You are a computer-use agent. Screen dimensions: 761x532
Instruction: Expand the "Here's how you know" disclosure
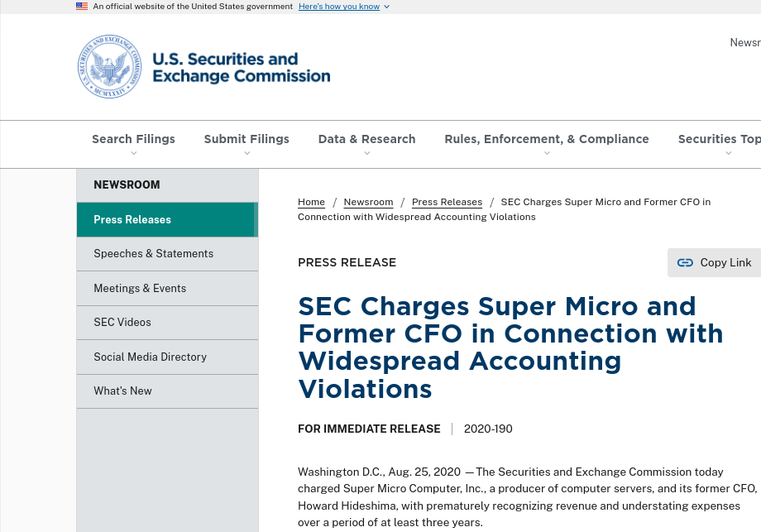pyautogui.click(x=338, y=6)
